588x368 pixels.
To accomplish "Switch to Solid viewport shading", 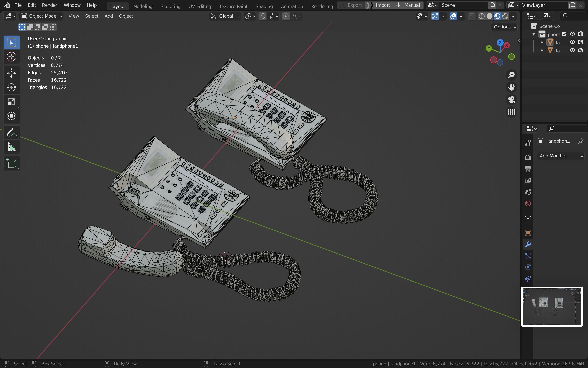I will [x=490, y=16].
